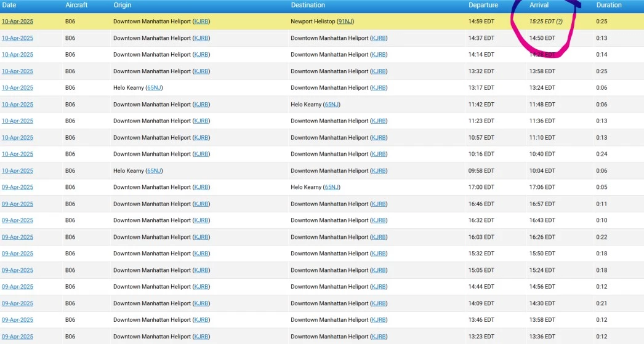
Task: Click origin KJRB link in the 16:46 EDT departure row
Action: coord(201,204)
